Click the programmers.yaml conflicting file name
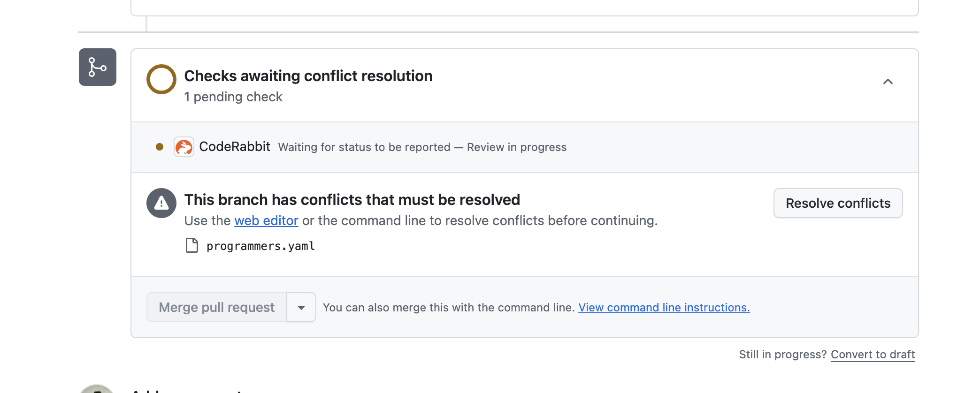This screenshot has height=393, width=980. pos(261,246)
